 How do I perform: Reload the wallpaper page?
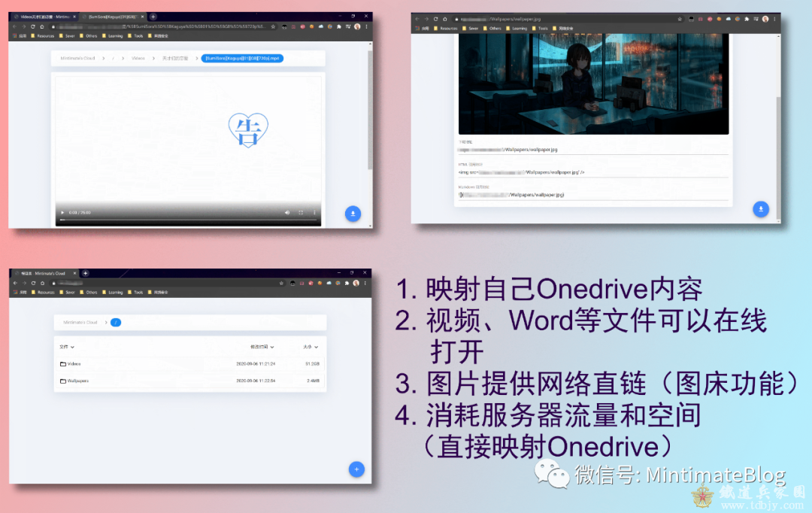tap(435, 19)
